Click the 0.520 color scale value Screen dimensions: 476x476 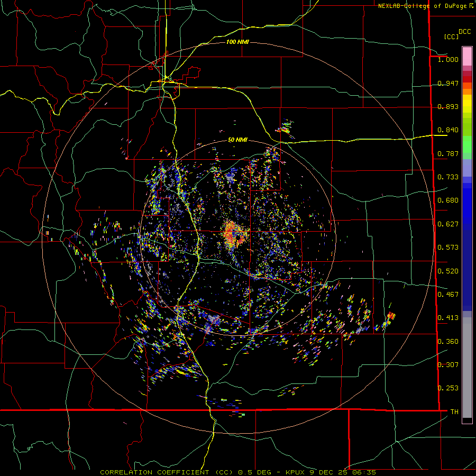click(448, 271)
